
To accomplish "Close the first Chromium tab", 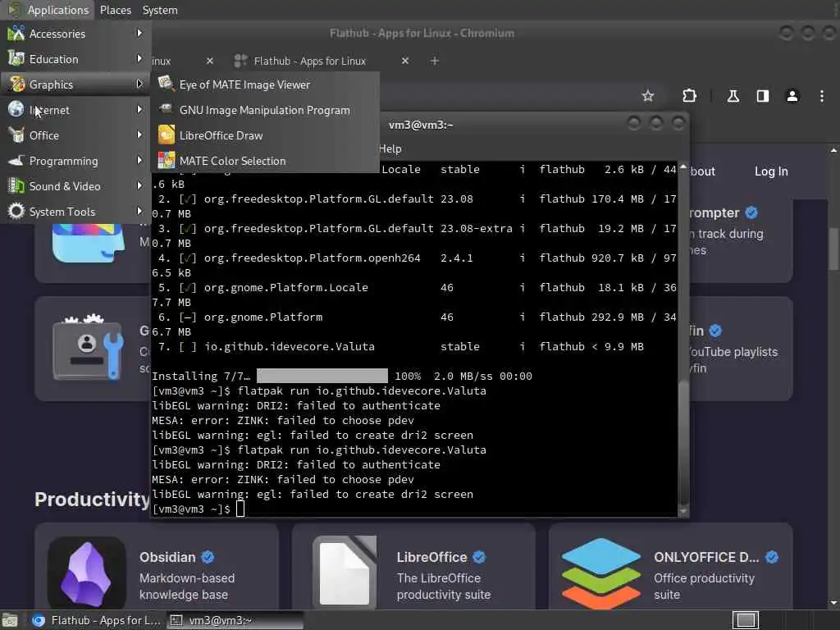I will coord(210,61).
